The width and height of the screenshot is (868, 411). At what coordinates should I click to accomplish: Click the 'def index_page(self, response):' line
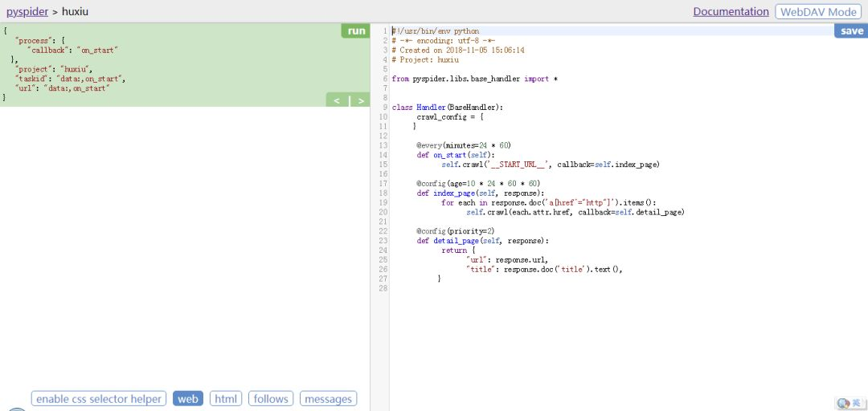click(481, 193)
